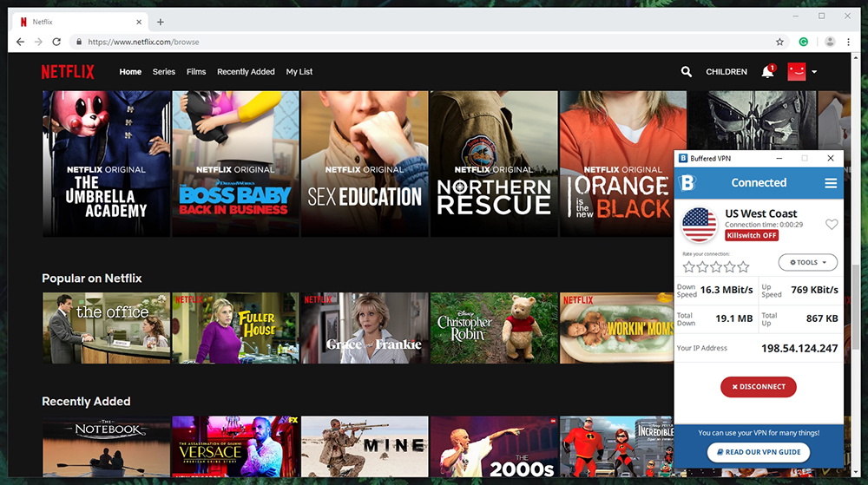The height and width of the screenshot is (485, 868).
Task: Open the Workin' Moms thumbnail
Action: pyautogui.click(x=616, y=328)
